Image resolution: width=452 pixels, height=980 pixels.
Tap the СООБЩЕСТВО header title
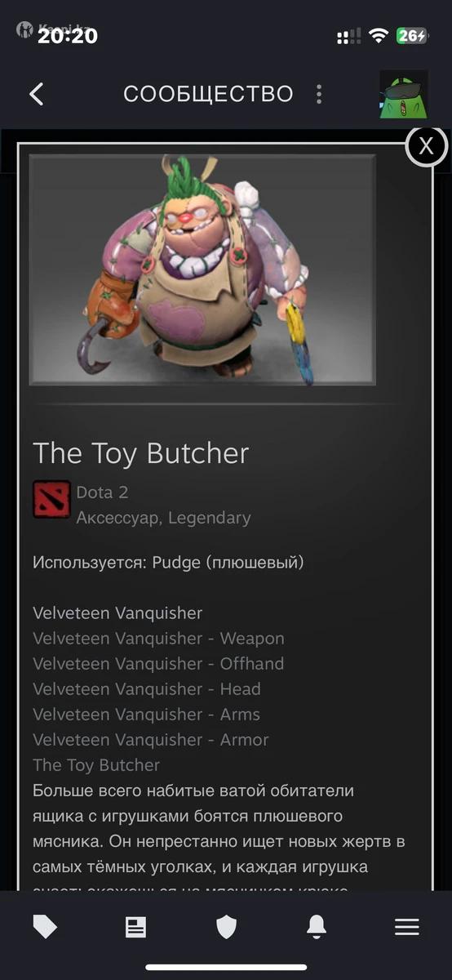(208, 94)
